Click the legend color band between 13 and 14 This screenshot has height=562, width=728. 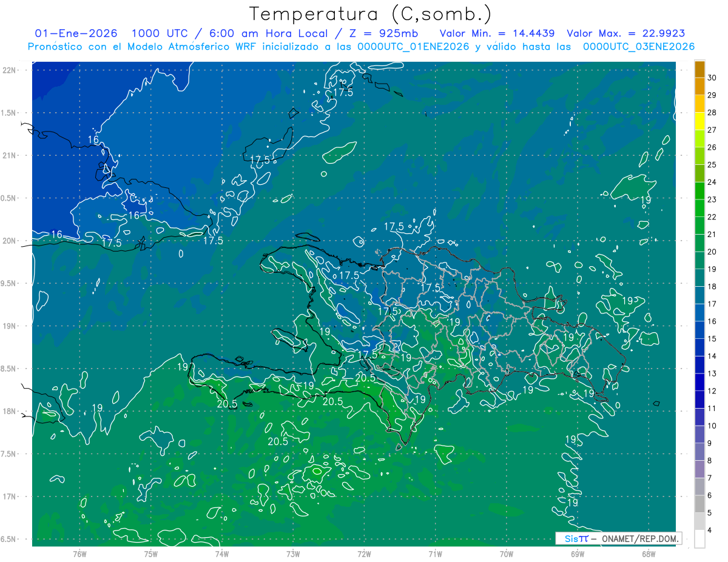pyautogui.click(x=699, y=365)
